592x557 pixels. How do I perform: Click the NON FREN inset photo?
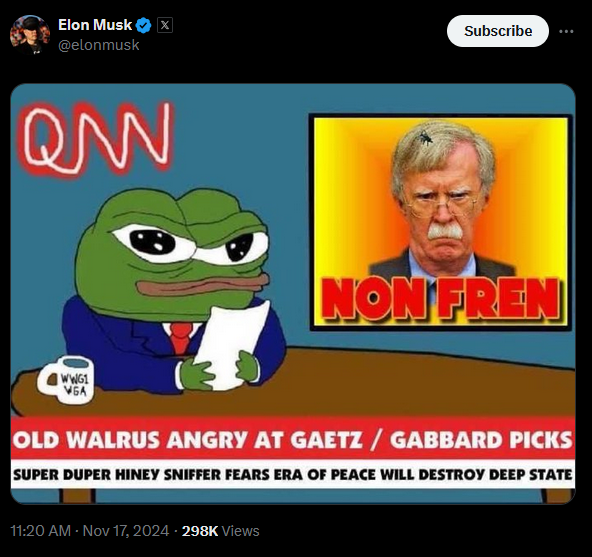click(x=441, y=222)
